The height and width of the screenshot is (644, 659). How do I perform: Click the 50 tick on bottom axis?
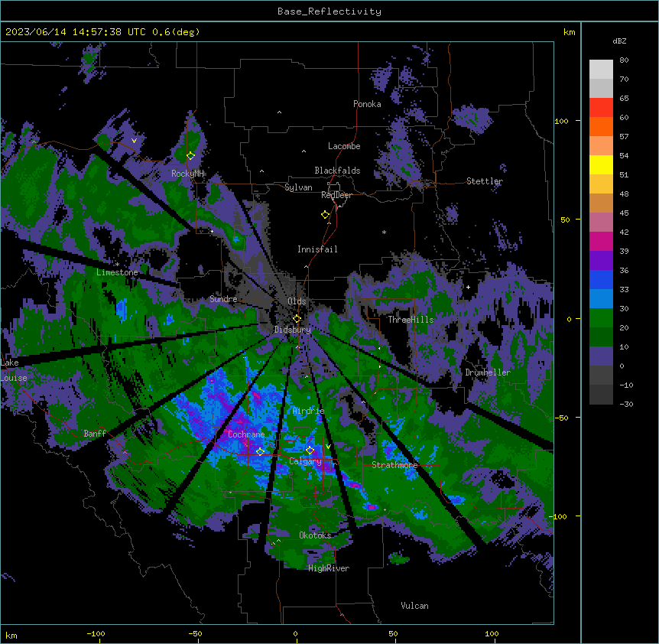tap(393, 634)
